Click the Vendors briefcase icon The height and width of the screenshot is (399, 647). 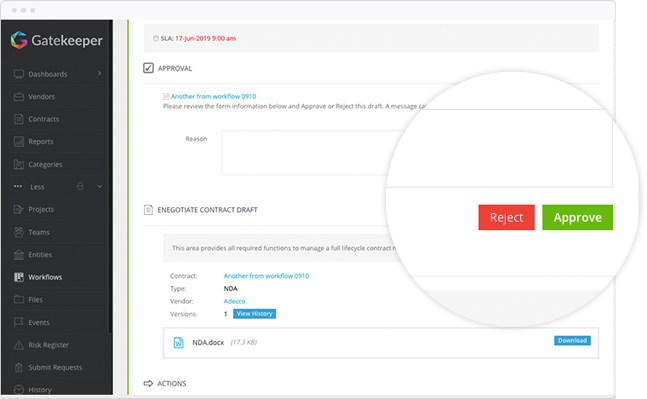point(19,97)
